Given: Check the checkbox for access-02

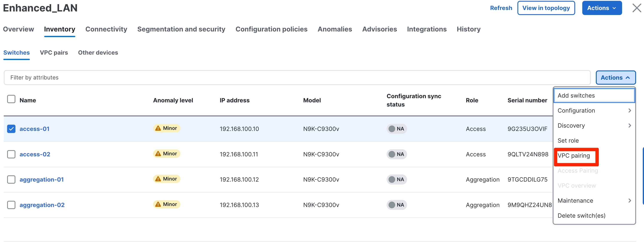Looking at the screenshot, I should [x=11, y=154].
